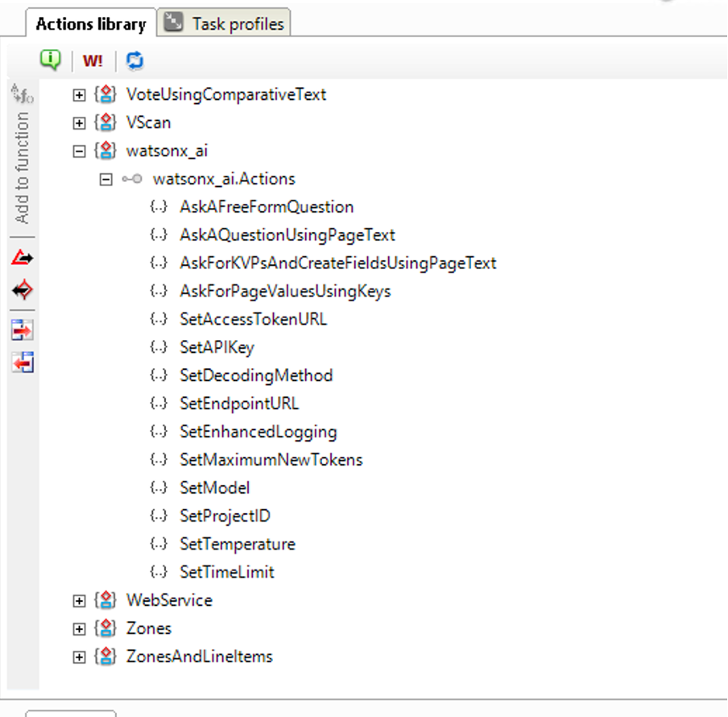Click the blue refresh arrows icon
This screenshot has height=717, width=728.
tap(134, 60)
